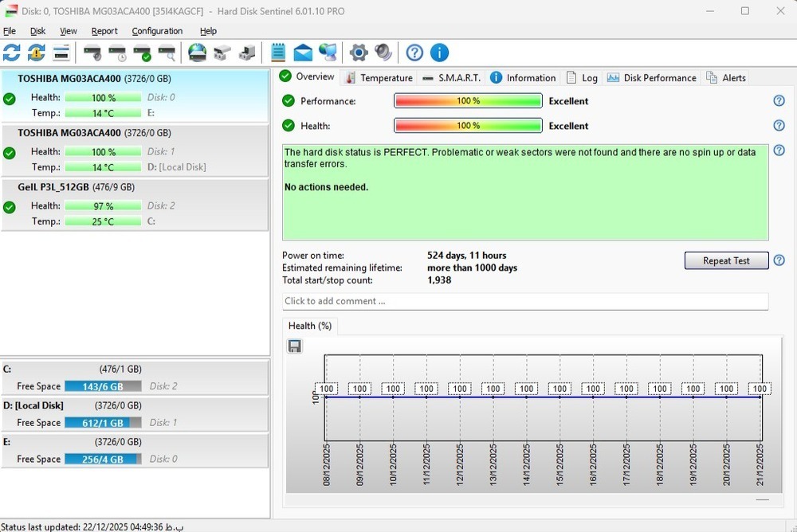Open the Report menu

click(104, 31)
